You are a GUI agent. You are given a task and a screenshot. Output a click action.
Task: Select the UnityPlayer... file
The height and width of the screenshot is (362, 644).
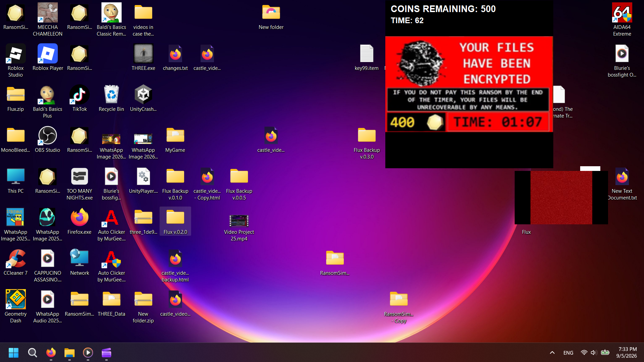pos(143,180)
